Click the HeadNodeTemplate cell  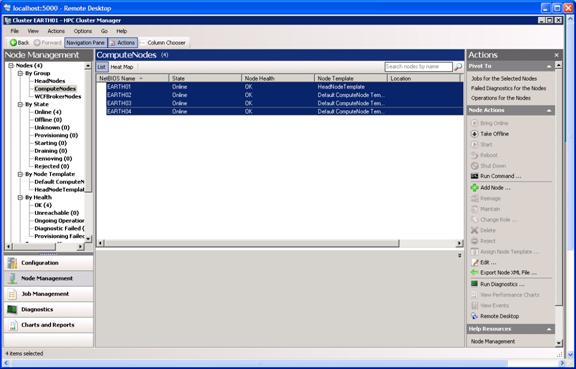pos(341,87)
